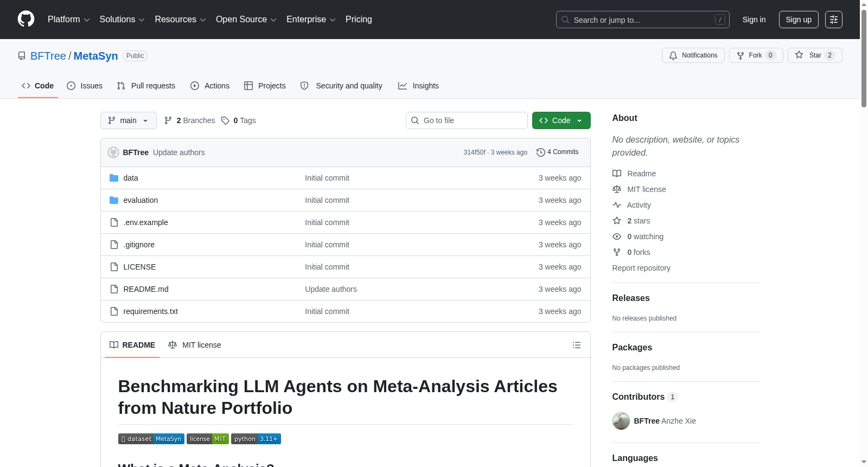Viewport: 868px width, 467px height.
Task: Open the Resources dropdown
Action: [x=180, y=20]
